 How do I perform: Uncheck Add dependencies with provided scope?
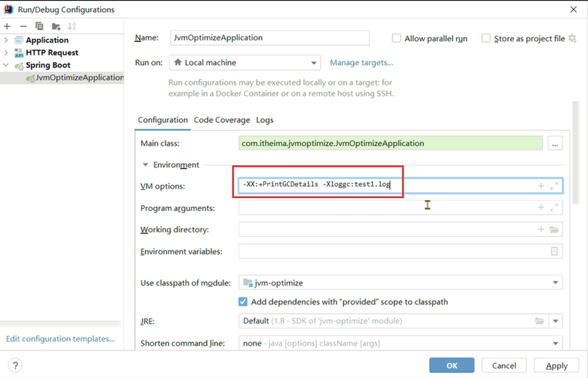click(x=243, y=302)
